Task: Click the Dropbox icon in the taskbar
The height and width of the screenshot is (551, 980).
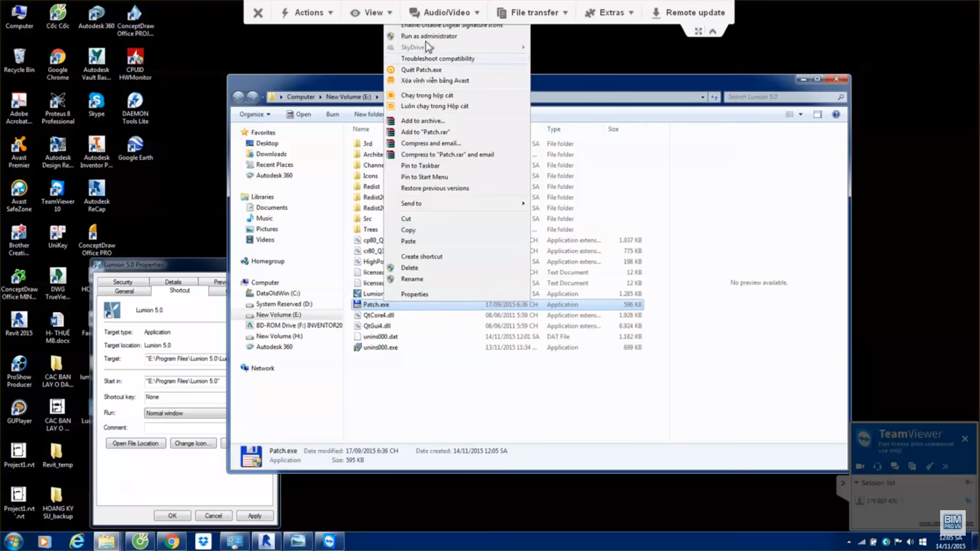Action: [x=203, y=541]
